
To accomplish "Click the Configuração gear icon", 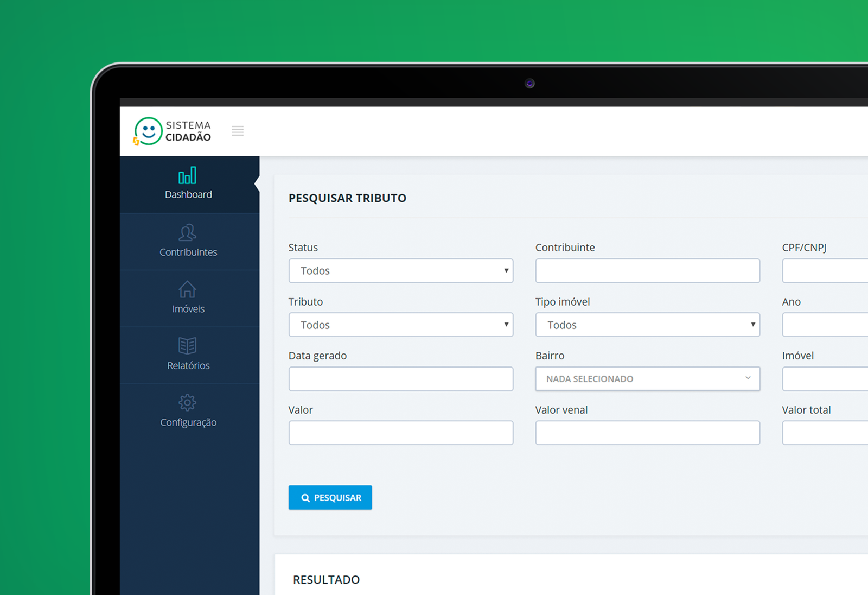I will tap(188, 402).
